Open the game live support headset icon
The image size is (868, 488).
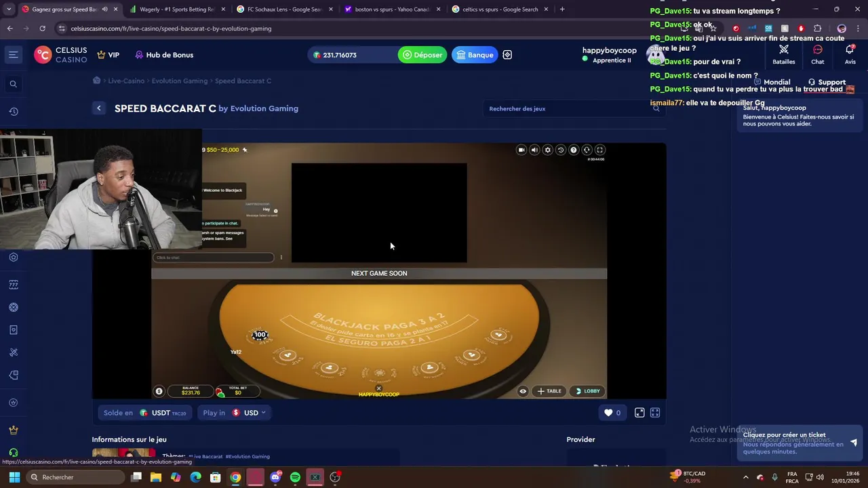(587, 150)
